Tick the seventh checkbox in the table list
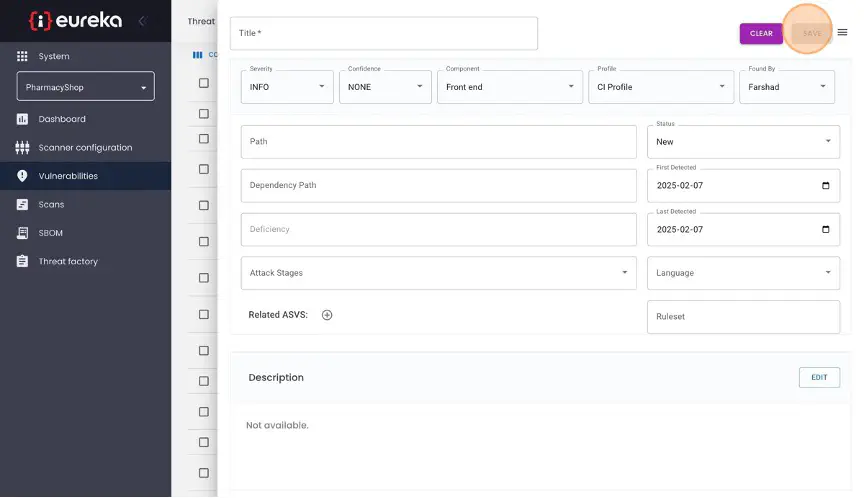 click(204, 278)
